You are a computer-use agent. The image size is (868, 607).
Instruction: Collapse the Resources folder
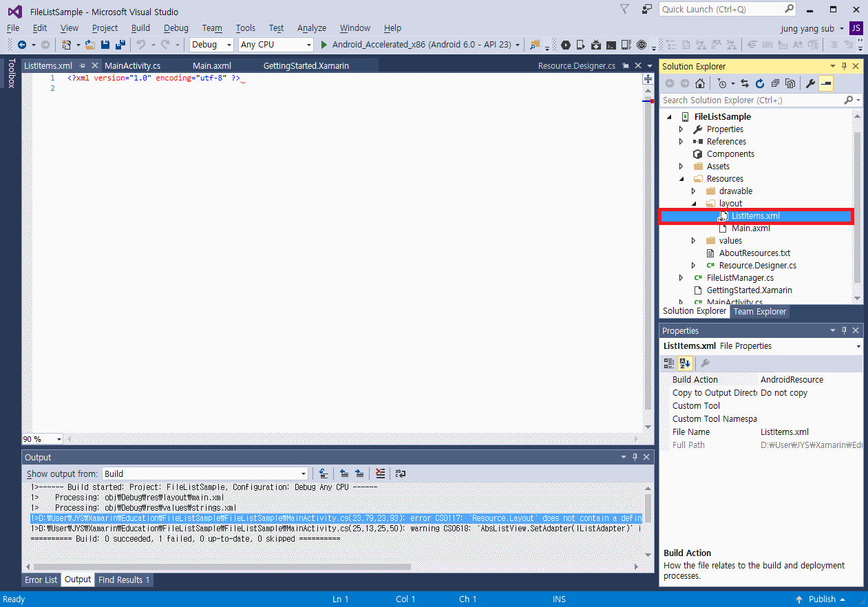click(681, 179)
